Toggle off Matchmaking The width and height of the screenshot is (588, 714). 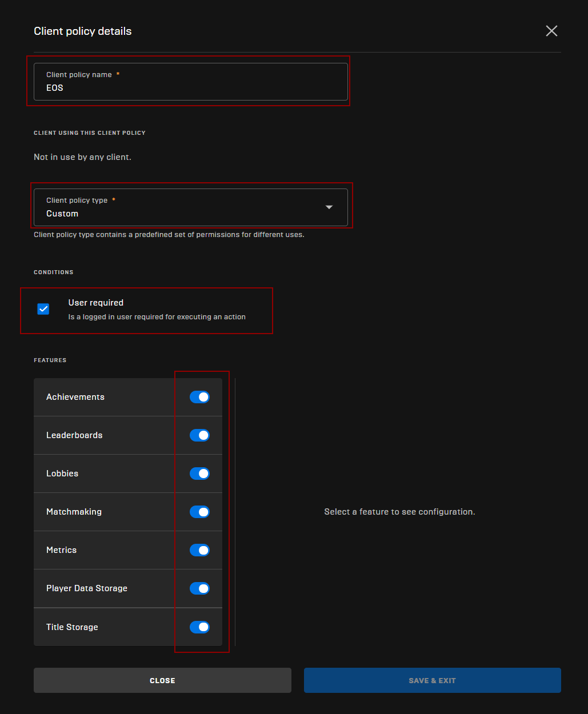[199, 511]
